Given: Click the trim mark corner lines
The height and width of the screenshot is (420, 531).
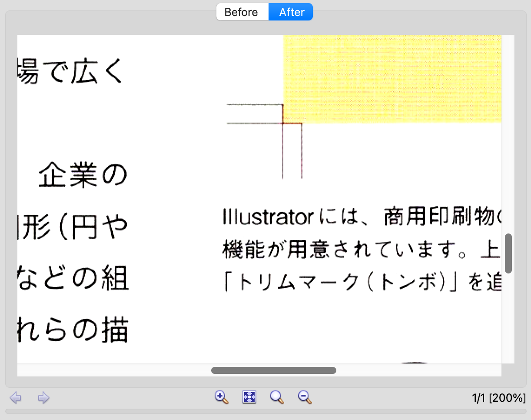Looking at the screenshot, I should 283,123.
